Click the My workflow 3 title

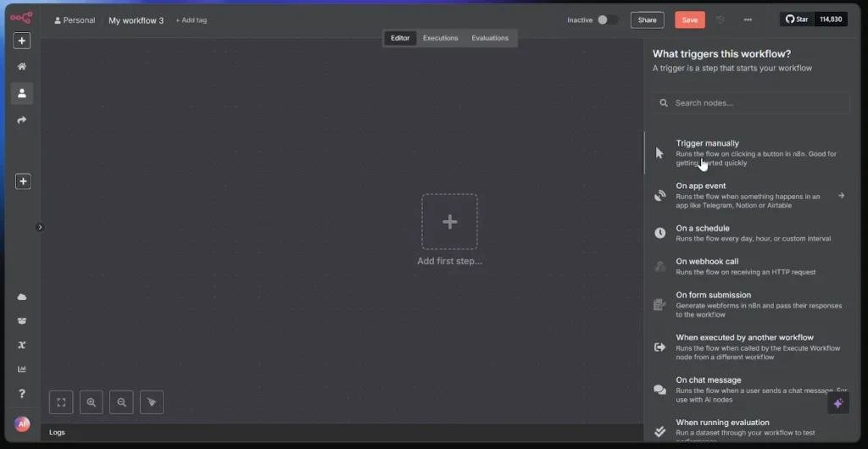point(136,20)
